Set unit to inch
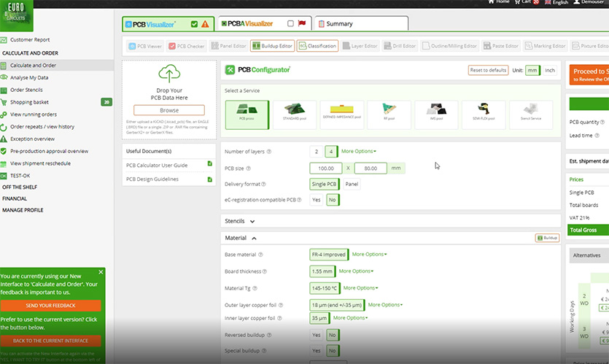609x364 pixels. click(x=550, y=70)
